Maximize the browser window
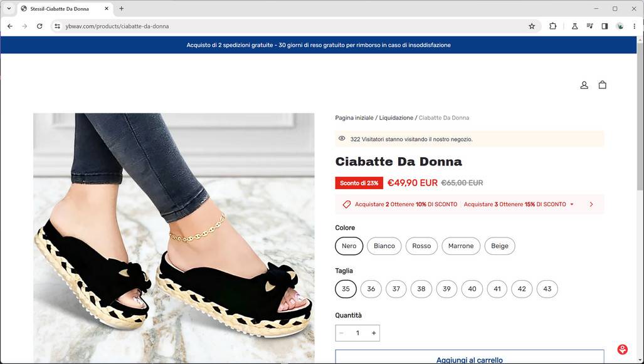The height and width of the screenshot is (364, 644). 615,9
